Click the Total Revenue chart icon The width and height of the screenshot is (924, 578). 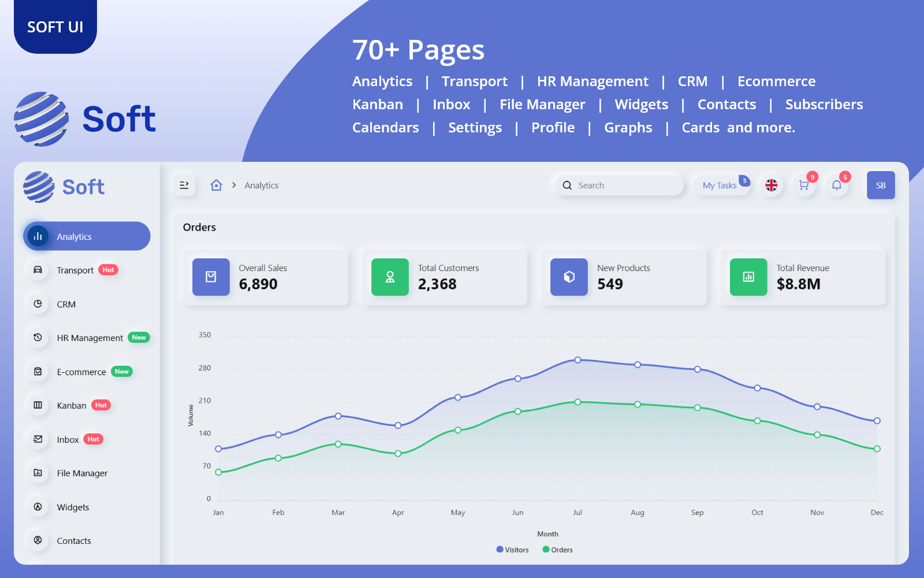pyautogui.click(x=748, y=277)
